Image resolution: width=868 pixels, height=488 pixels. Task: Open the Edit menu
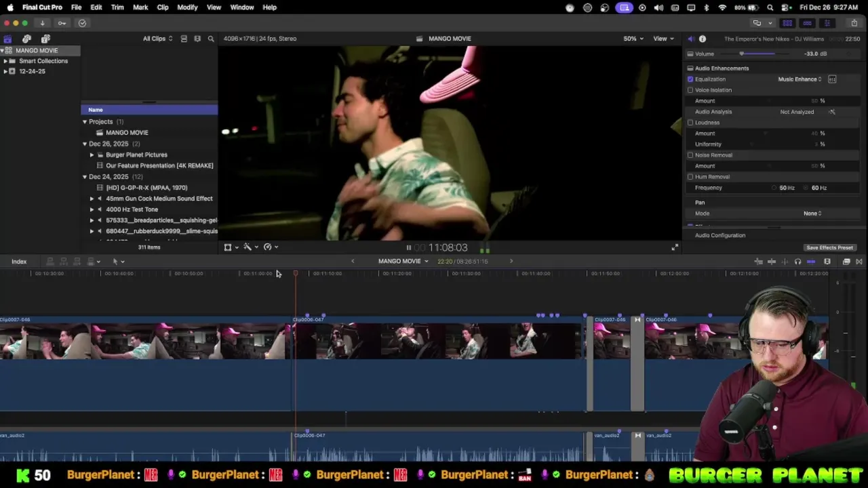(x=96, y=7)
